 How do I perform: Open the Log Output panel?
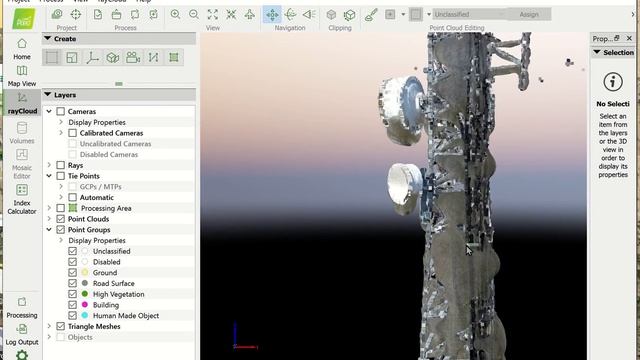[22, 335]
